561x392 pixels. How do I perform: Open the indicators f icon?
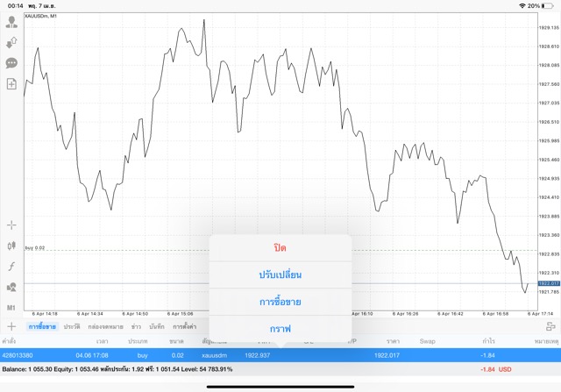pyautogui.click(x=11, y=267)
